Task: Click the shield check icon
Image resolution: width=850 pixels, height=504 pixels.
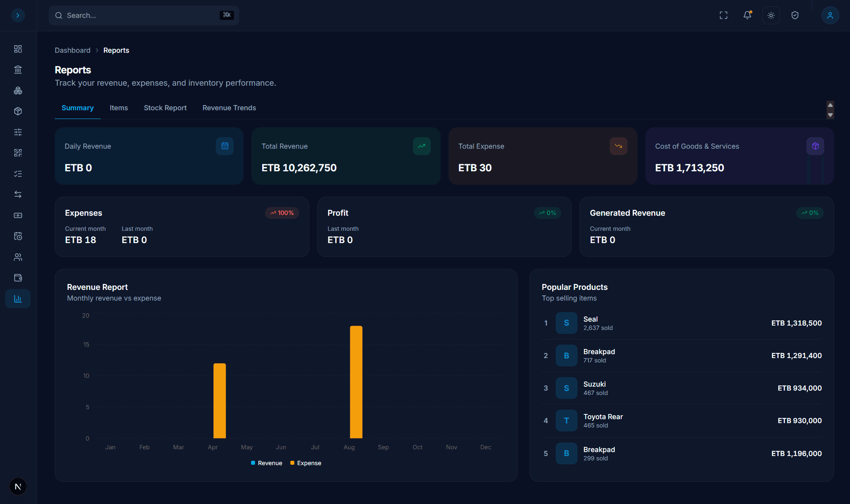Action: pos(795,15)
